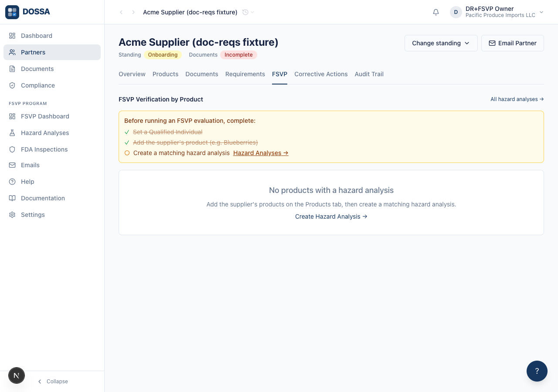Click the Partners people icon
The image size is (558, 392).
[12, 52]
